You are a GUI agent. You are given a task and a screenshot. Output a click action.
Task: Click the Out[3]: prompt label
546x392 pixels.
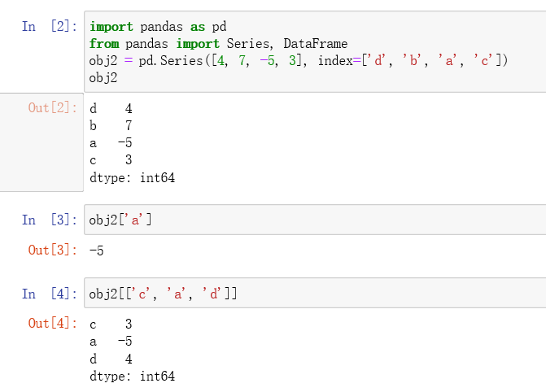pos(53,250)
